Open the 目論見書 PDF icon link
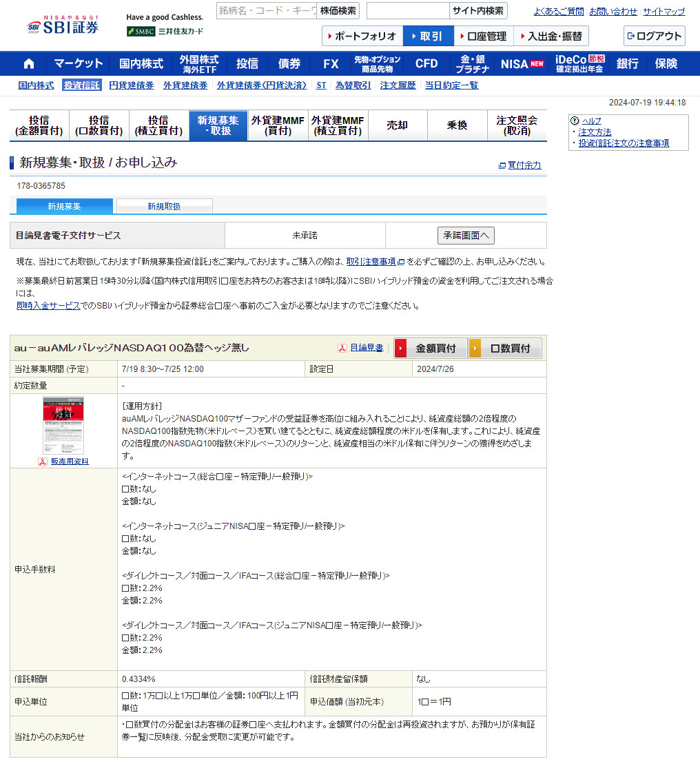 [341, 349]
